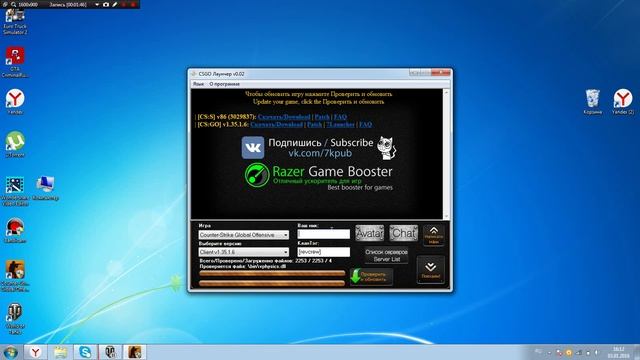The width and height of the screenshot is (640, 360).
Task: Open the Windows Start menu
Action: pyautogui.click(x=10, y=352)
